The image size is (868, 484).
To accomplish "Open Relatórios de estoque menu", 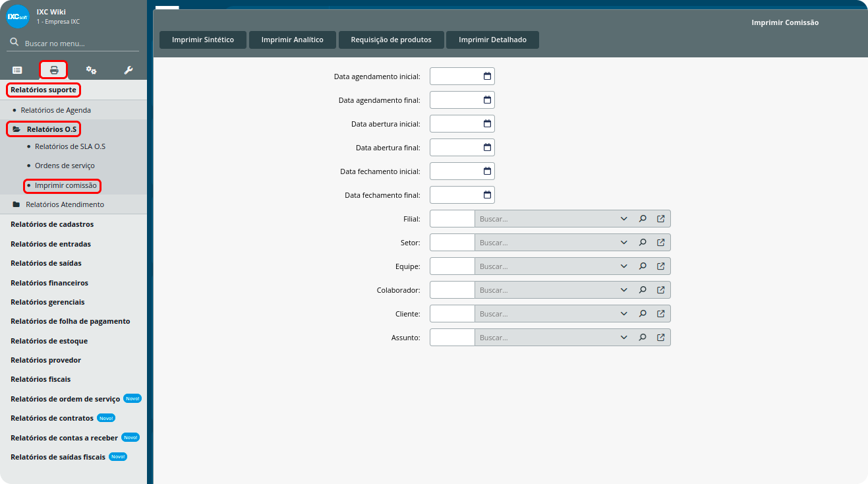I will tap(49, 341).
